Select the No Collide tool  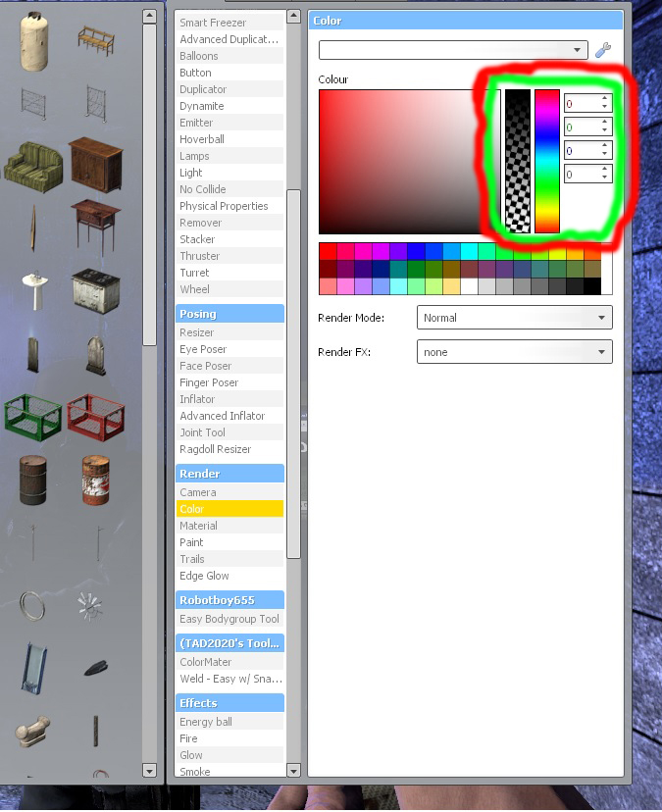coord(230,189)
